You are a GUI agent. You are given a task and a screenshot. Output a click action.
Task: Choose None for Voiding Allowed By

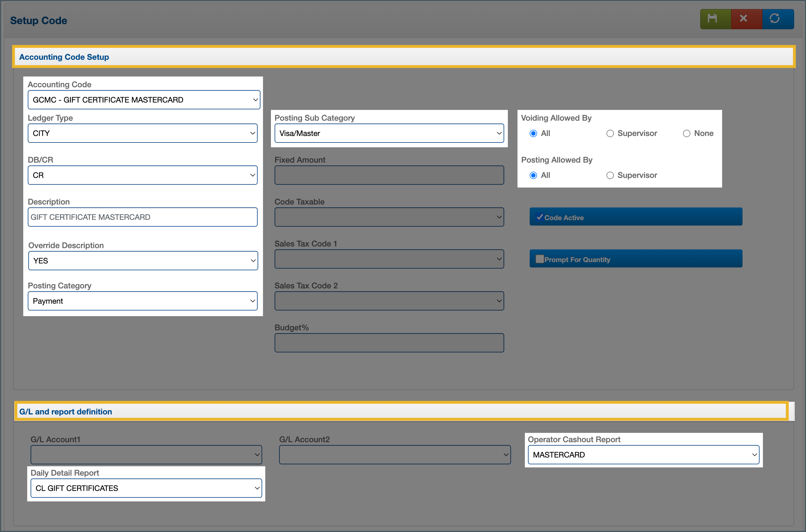(686, 133)
